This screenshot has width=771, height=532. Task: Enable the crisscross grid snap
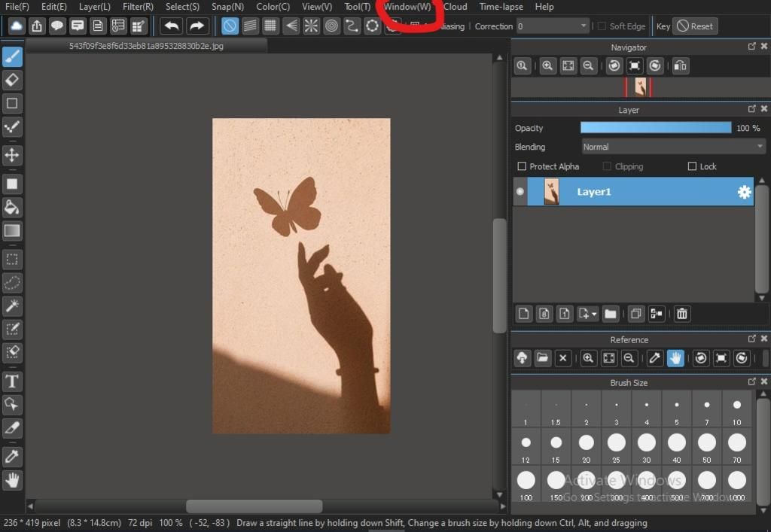click(270, 26)
